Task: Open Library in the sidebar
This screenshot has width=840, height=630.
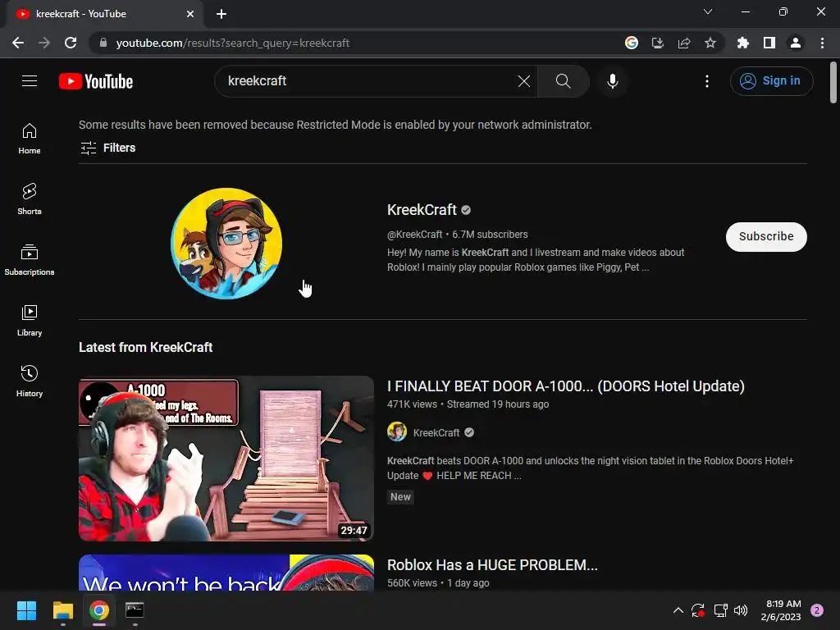Action: (x=30, y=321)
